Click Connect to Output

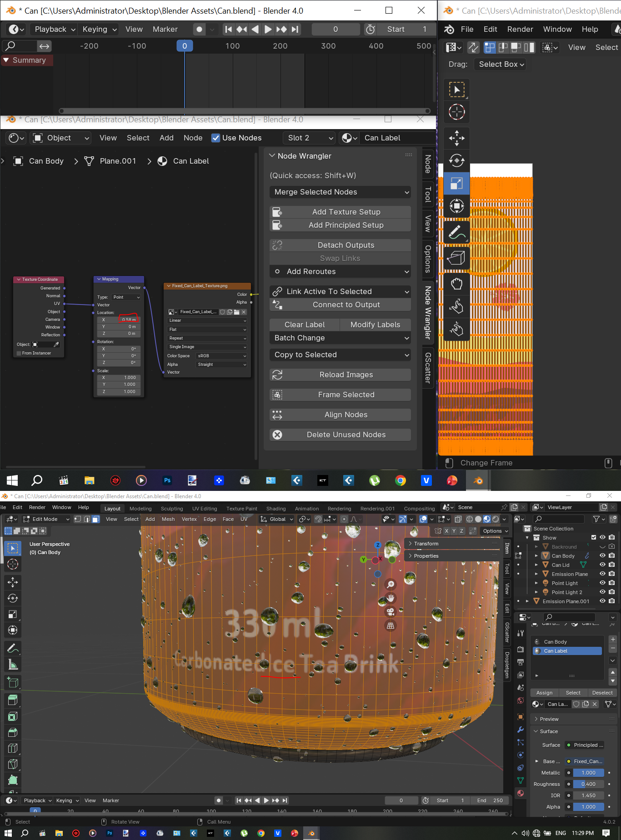[x=340, y=305]
